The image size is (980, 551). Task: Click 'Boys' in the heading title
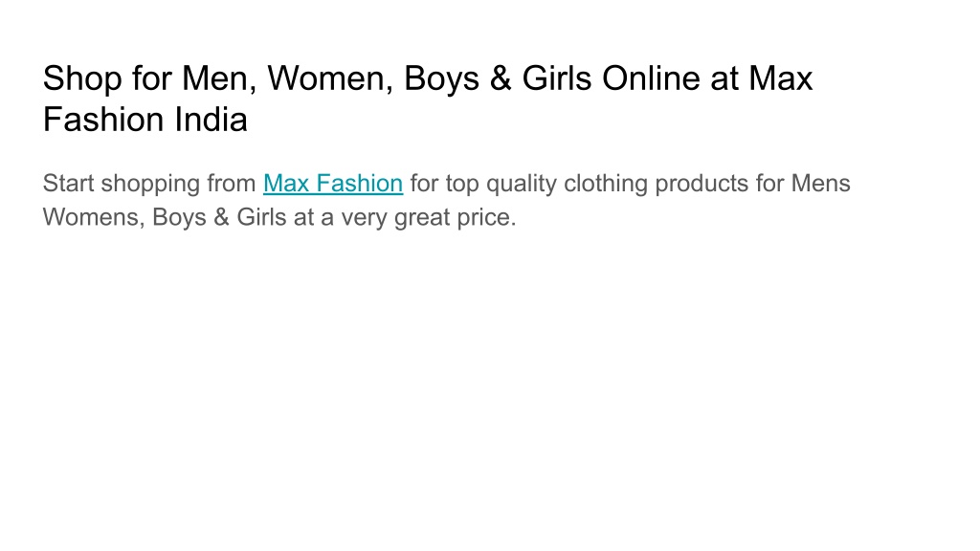click(442, 79)
